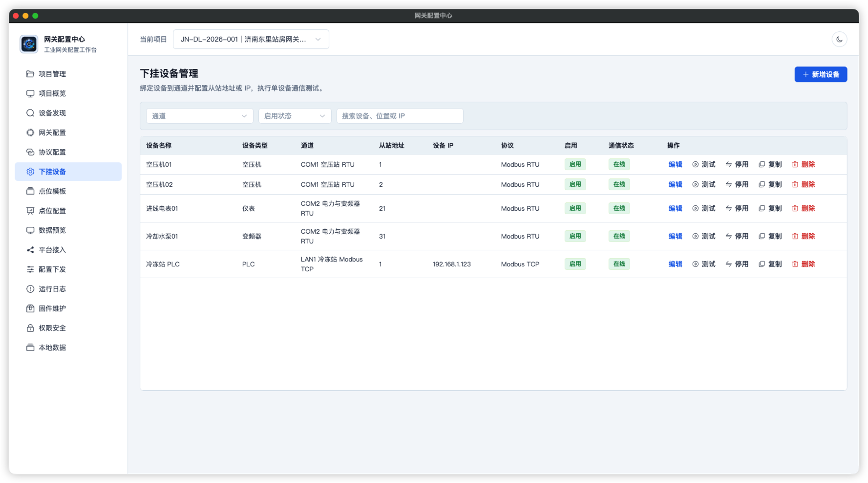停用 device 冷冻站 PLC
The image size is (868, 483).
pos(737,264)
